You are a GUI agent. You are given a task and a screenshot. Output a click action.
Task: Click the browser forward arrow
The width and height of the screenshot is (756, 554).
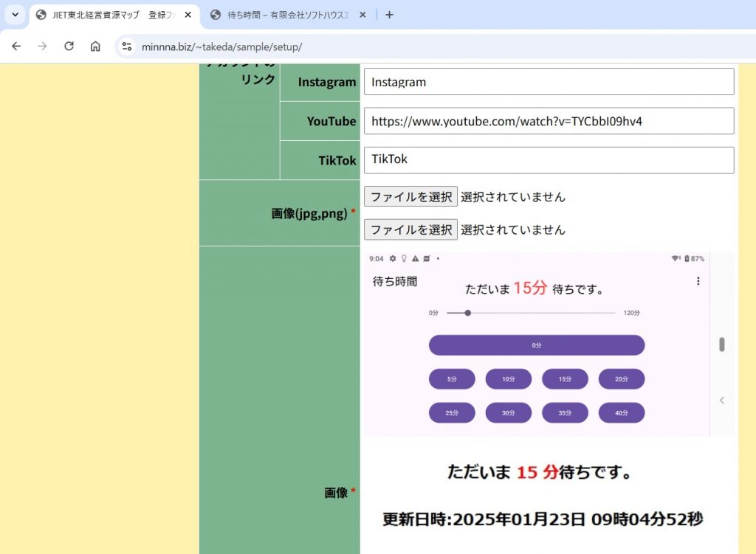[x=42, y=46]
